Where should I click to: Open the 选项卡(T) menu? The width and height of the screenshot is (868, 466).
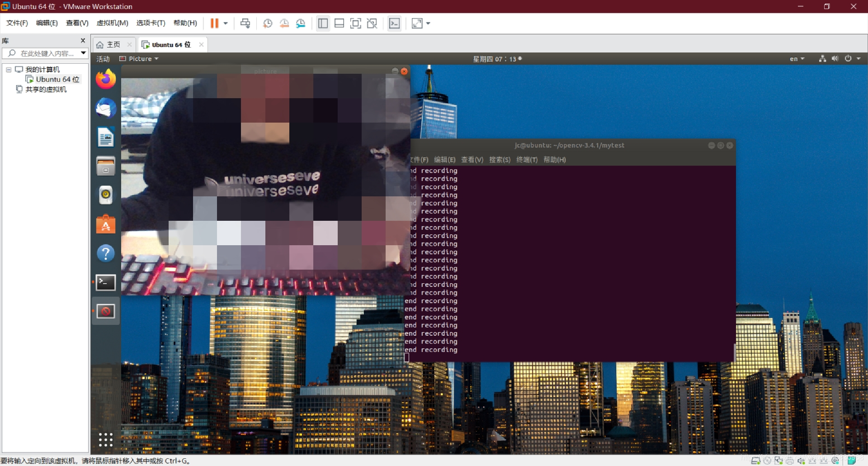click(x=151, y=23)
